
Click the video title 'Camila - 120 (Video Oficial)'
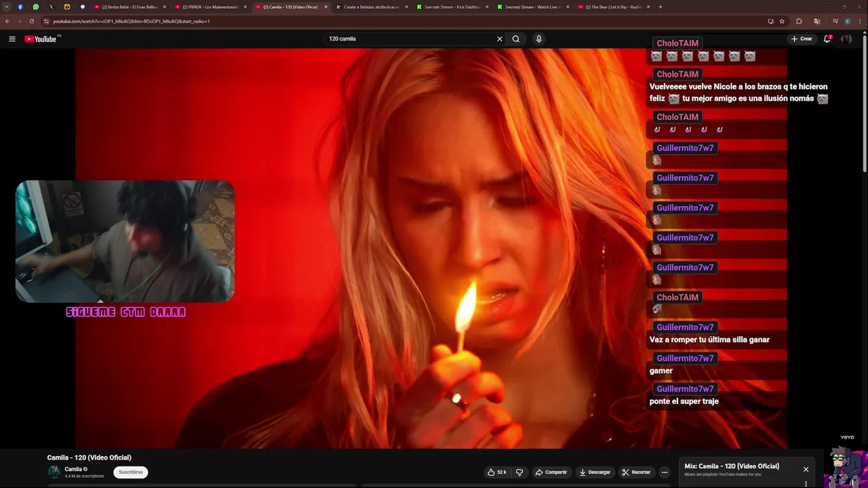pos(89,457)
